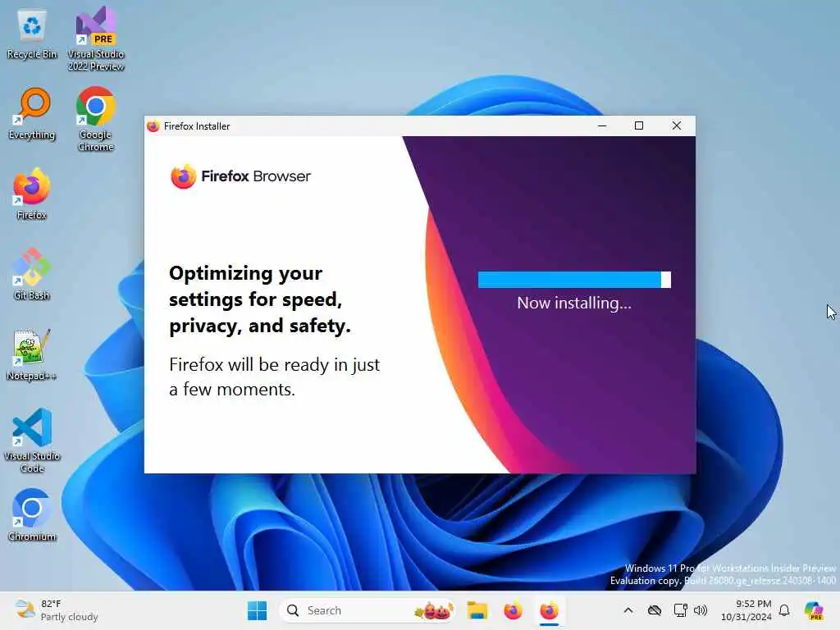Click the pumpkin search highlight icon
This screenshot has height=630, width=840.
(x=434, y=610)
